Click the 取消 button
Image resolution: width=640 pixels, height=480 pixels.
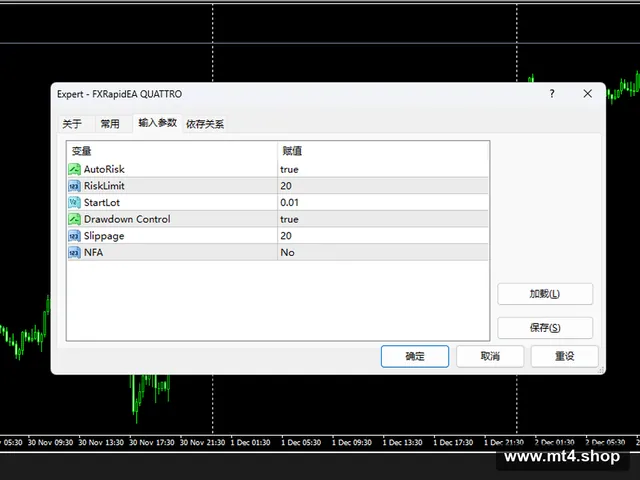(x=490, y=356)
